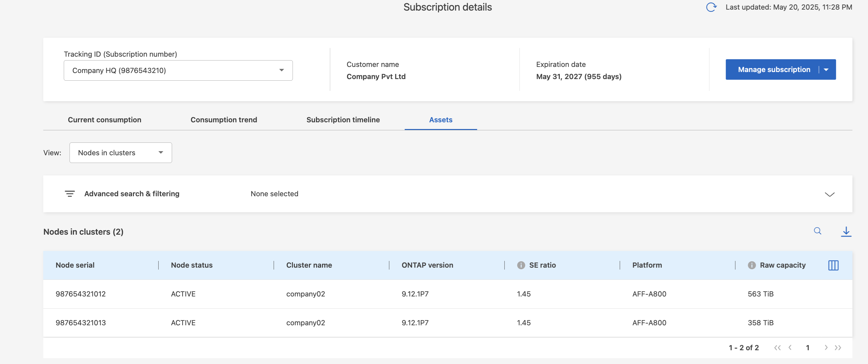Open the Manage subscription dropdown arrow

[x=826, y=70]
